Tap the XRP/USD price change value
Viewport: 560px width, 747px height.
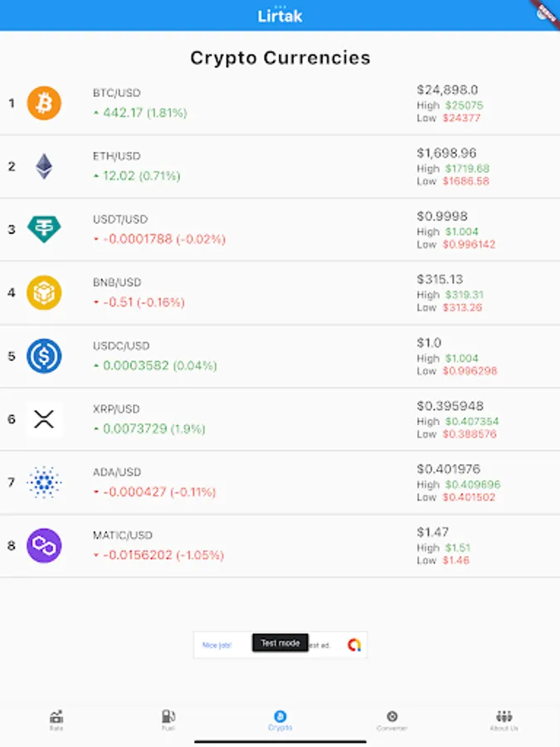153,428
